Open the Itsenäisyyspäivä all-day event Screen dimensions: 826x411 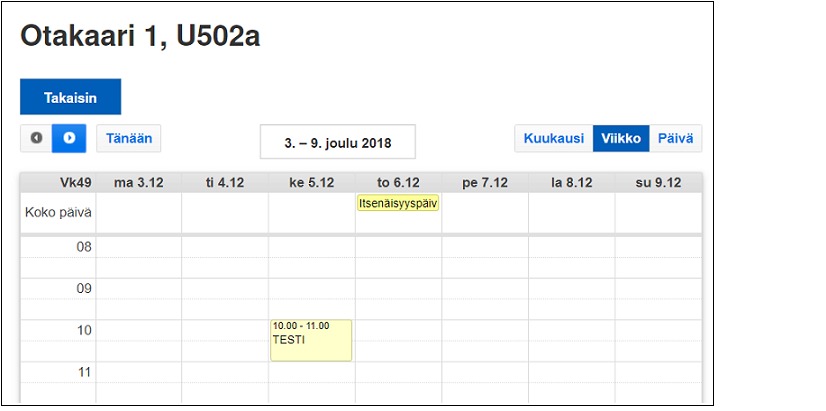tap(398, 203)
